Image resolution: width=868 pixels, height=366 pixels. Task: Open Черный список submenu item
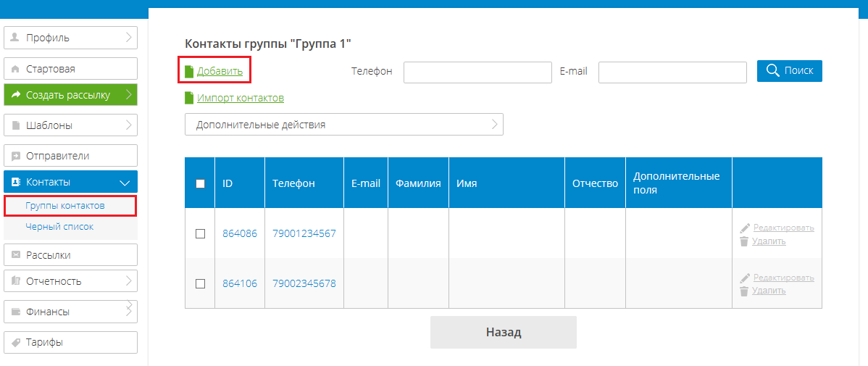click(59, 227)
